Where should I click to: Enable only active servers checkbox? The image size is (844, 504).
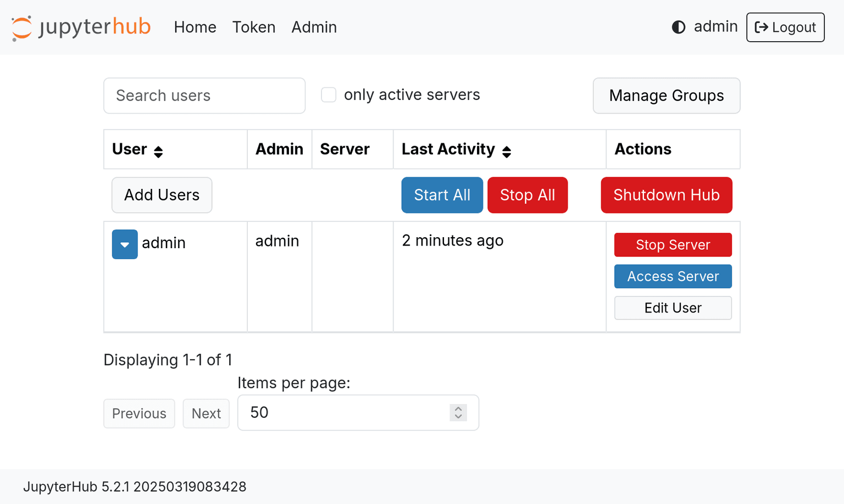pos(329,95)
